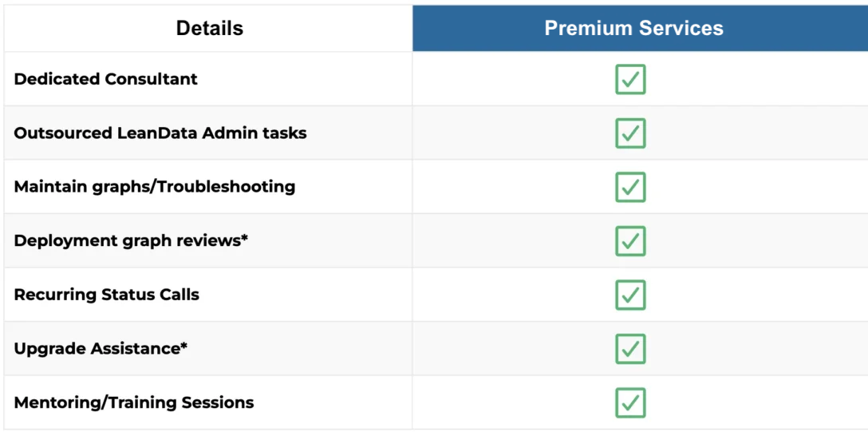The image size is (868, 432).
Task: Click the asterisk after Deployment graph reviews
Action: tap(243, 238)
